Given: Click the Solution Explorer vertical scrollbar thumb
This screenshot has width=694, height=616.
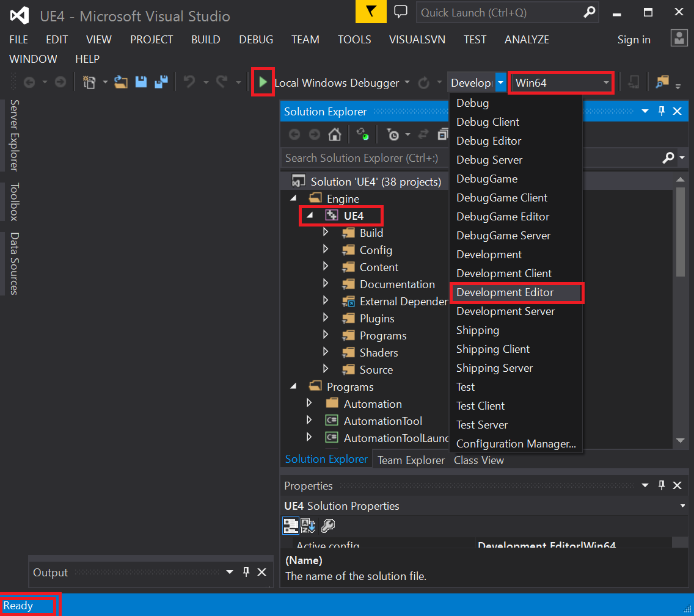Looking at the screenshot, I should point(681,232).
